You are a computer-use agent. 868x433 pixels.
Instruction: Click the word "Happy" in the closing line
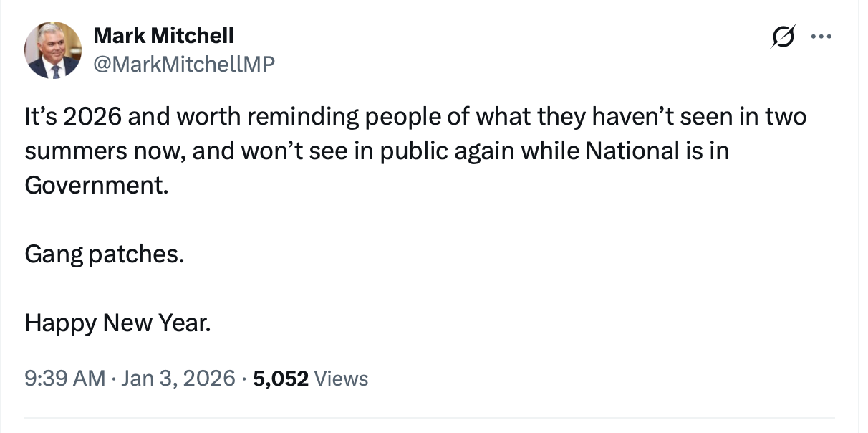click(x=61, y=323)
